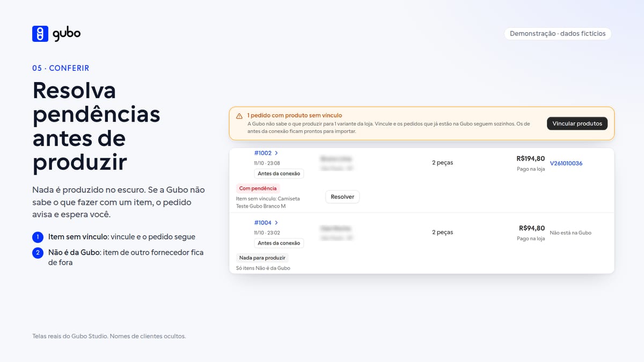Click the Não está na Gubo status

[x=570, y=233]
